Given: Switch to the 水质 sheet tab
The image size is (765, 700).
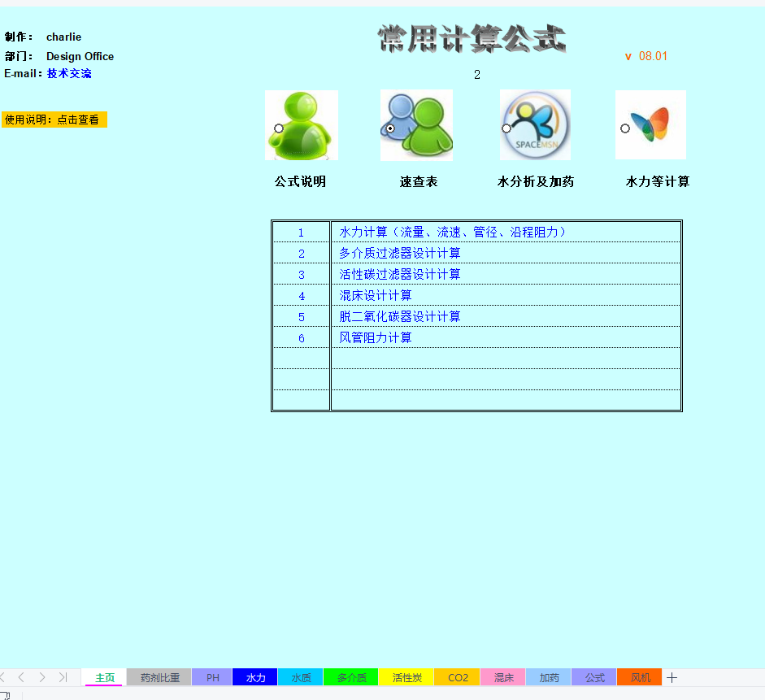Looking at the screenshot, I should pyautogui.click(x=301, y=677).
